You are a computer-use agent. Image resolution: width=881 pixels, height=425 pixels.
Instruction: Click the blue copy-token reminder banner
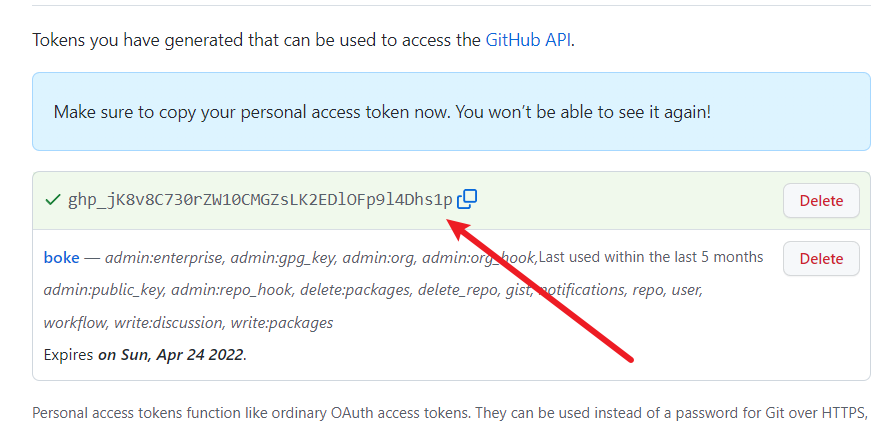click(450, 111)
